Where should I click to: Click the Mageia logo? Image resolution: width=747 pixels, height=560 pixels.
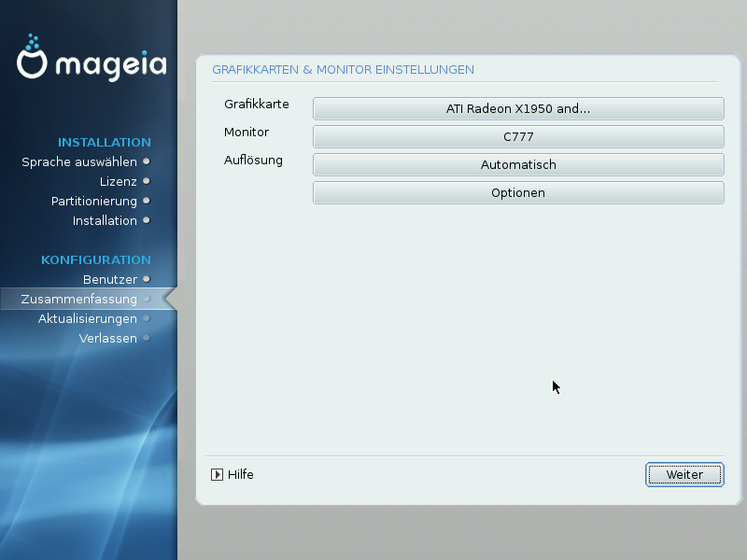click(x=92, y=58)
